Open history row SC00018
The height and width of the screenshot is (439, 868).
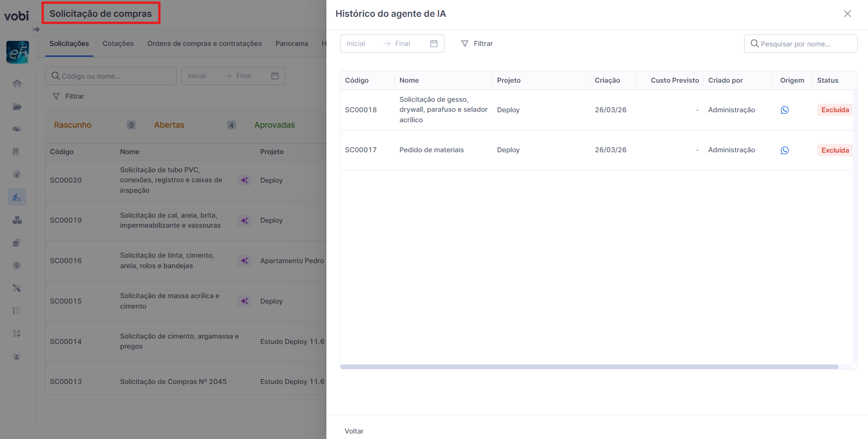click(x=597, y=110)
